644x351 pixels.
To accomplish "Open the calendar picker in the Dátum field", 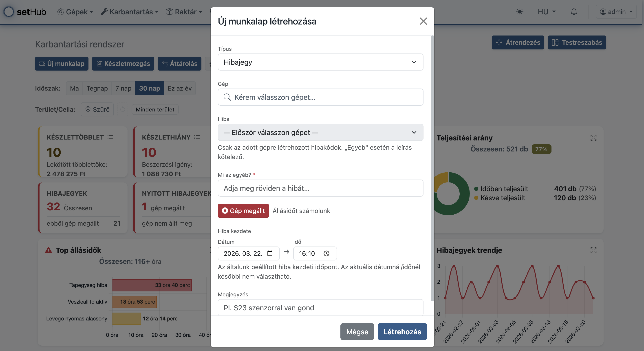I will pos(270,253).
